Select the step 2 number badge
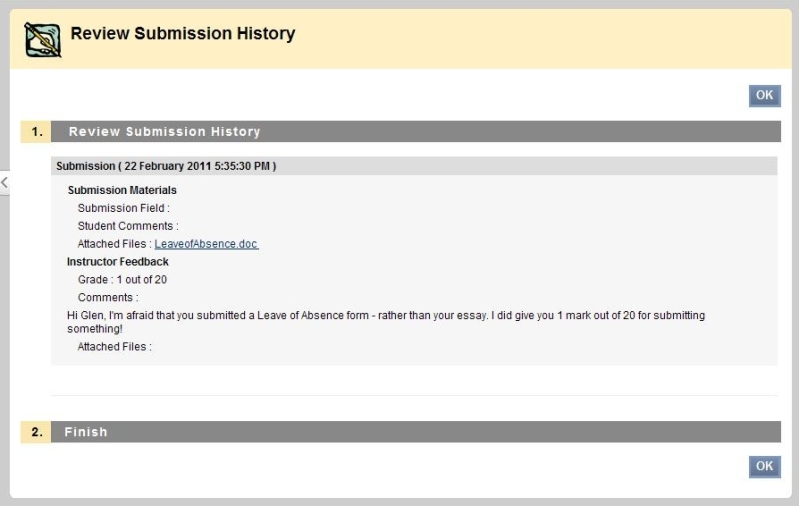The width and height of the screenshot is (799, 506). [x=36, y=432]
